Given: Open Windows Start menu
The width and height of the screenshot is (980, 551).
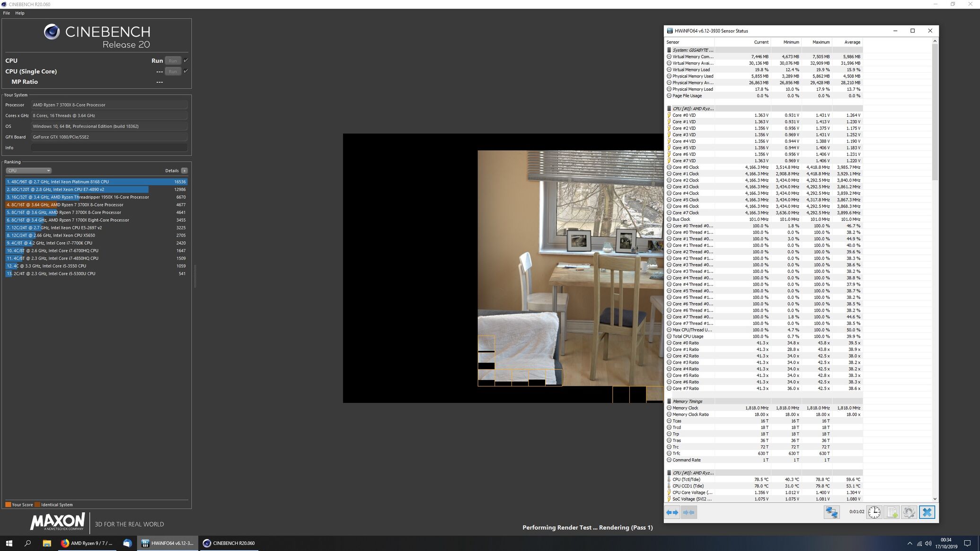Looking at the screenshot, I should (x=9, y=543).
